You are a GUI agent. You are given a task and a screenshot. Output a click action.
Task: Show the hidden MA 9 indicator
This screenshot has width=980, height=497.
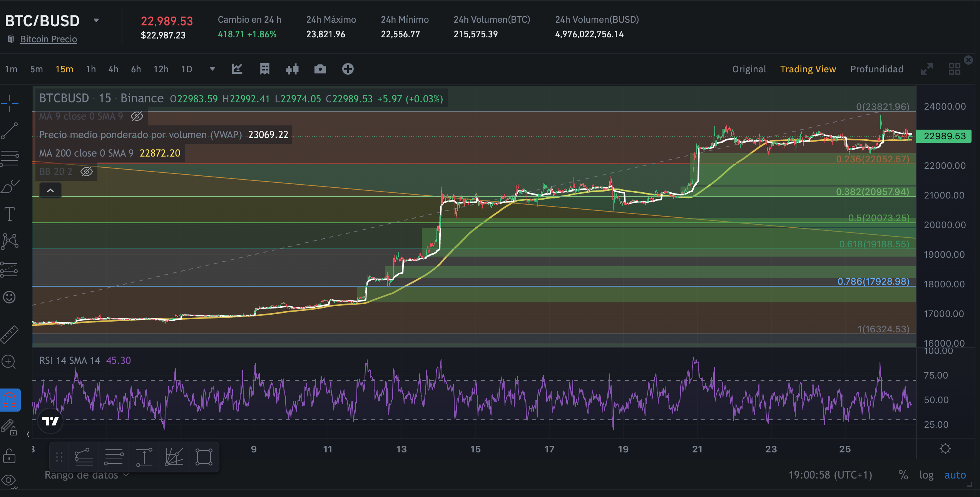tap(137, 116)
